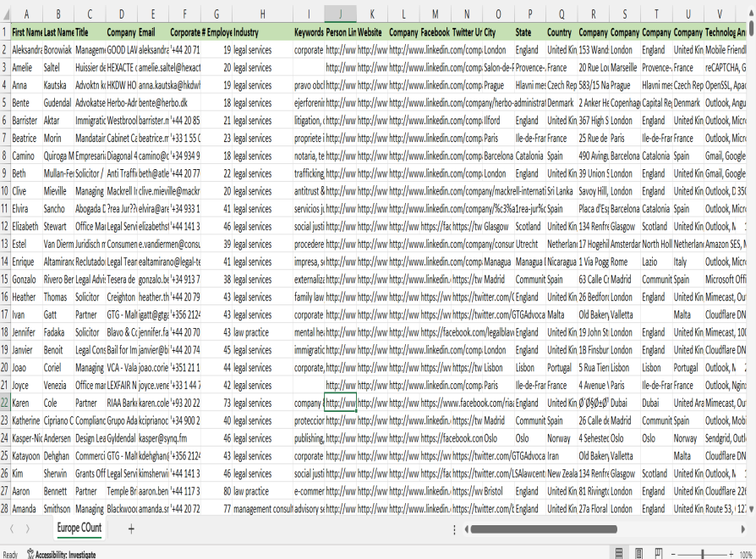Screen dimensions: 756x559
Task: Click the zoom slider handle
Action: click(x=703, y=554)
